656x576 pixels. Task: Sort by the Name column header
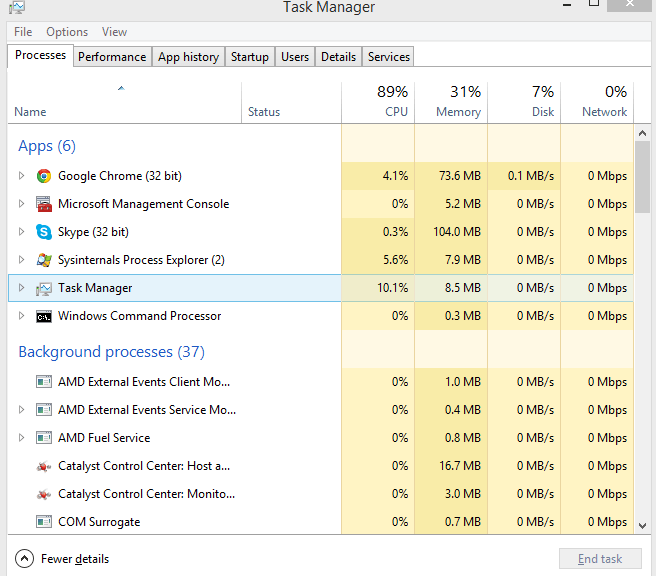pos(124,102)
